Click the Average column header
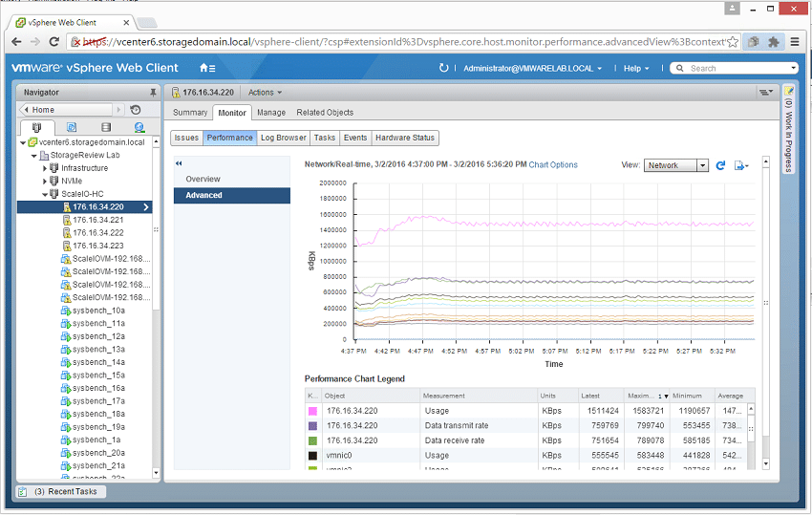 click(731, 396)
